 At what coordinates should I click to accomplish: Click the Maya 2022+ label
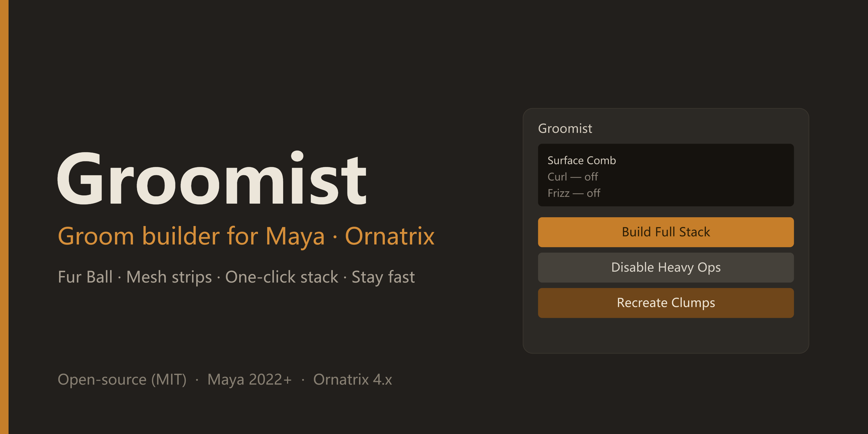(249, 380)
